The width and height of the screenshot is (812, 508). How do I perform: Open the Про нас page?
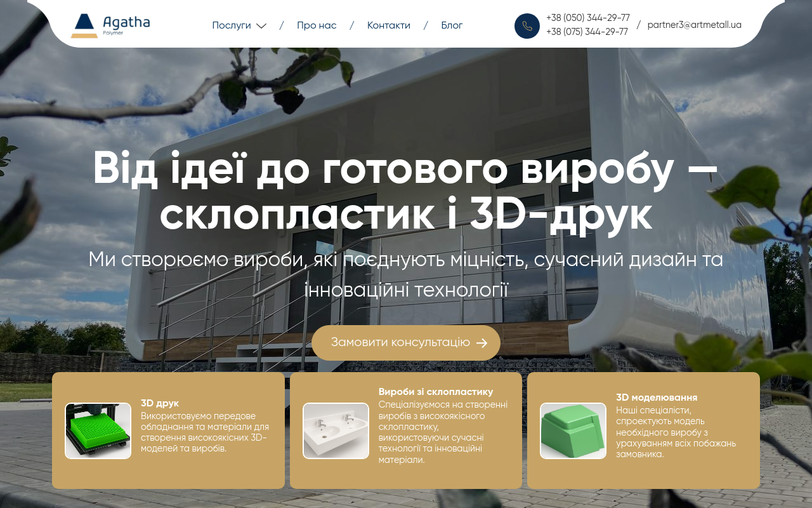point(317,25)
